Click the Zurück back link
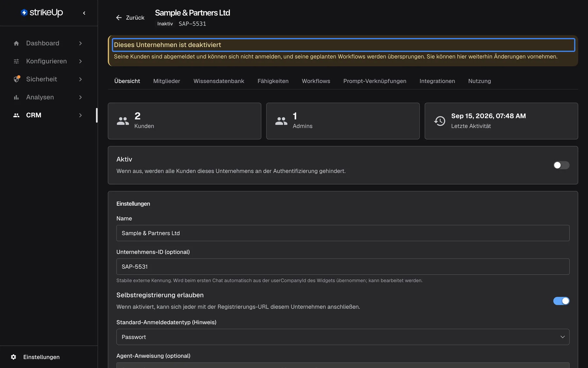This screenshot has height=368, width=588. pyautogui.click(x=130, y=18)
